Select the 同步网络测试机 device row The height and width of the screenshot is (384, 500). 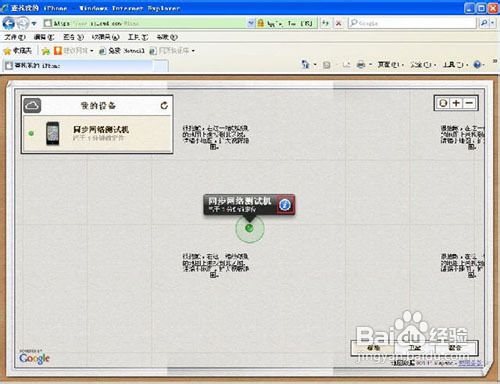97,134
